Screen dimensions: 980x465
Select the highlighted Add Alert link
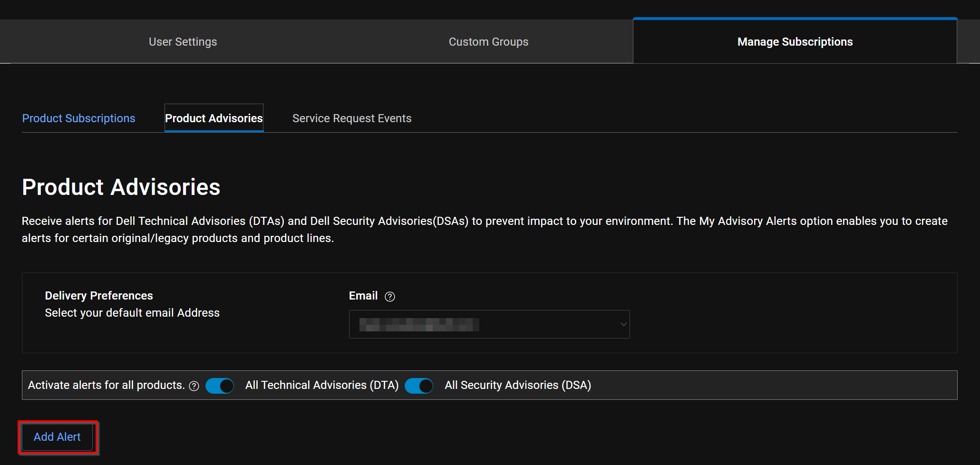click(x=57, y=436)
